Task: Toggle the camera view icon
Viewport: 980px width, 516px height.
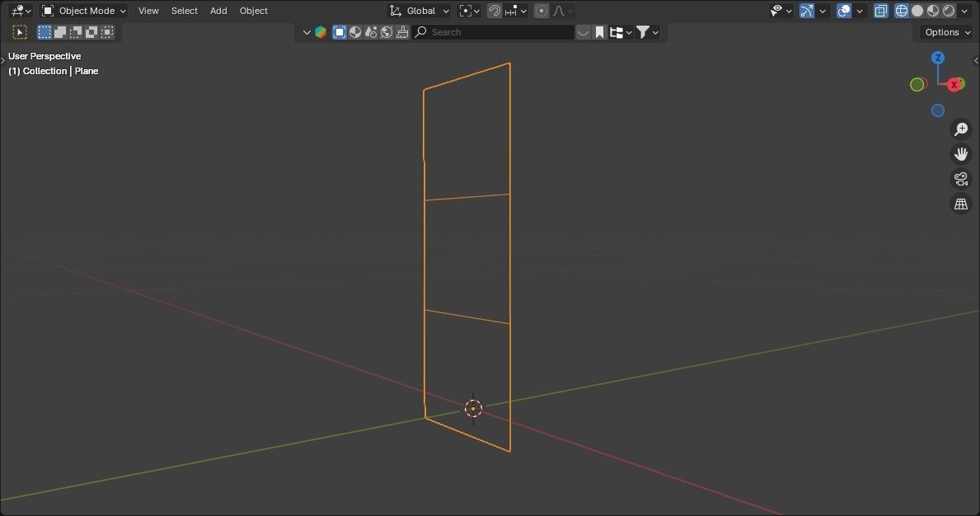Action: [960, 179]
